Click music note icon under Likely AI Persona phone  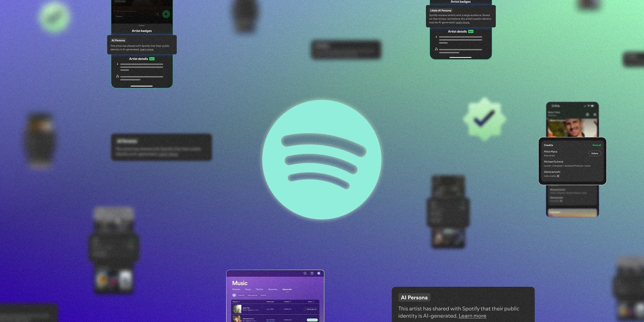pyautogui.click(x=436, y=37)
